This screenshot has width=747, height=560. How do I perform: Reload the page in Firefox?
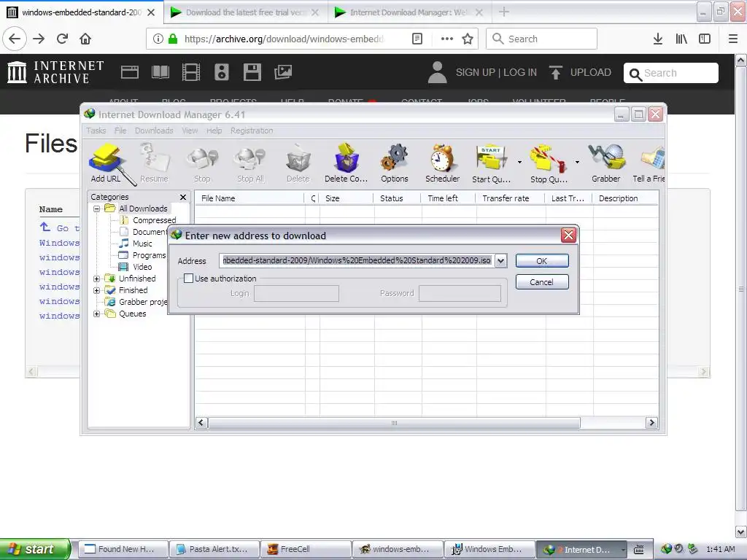[x=63, y=39]
